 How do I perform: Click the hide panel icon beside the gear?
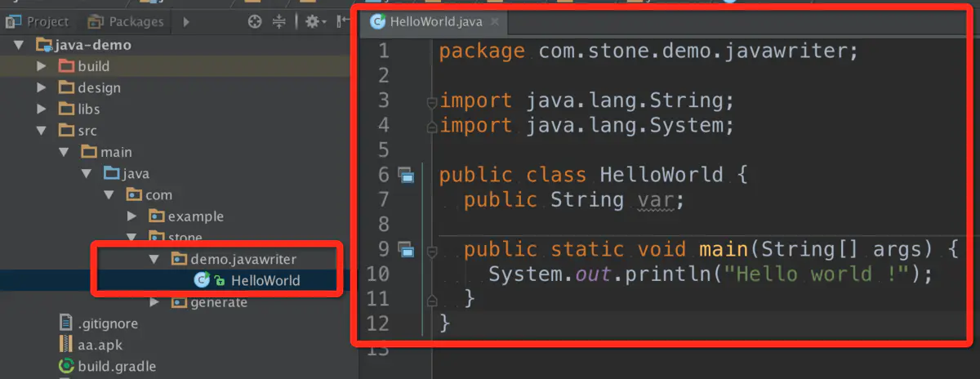tap(344, 22)
